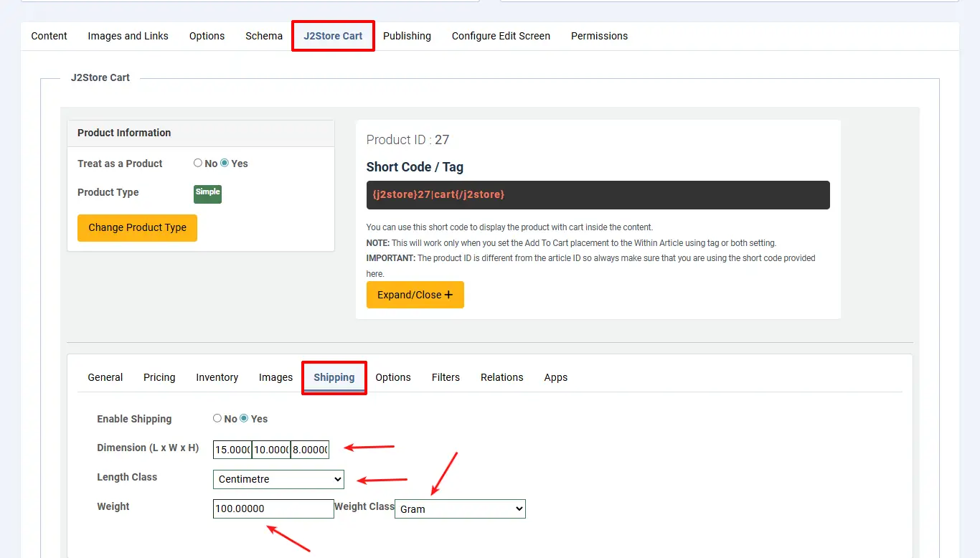Image resolution: width=980 pixels, height=558 pixels.
Task: Open the Length Class dropdown
Action: pos(278,479)
